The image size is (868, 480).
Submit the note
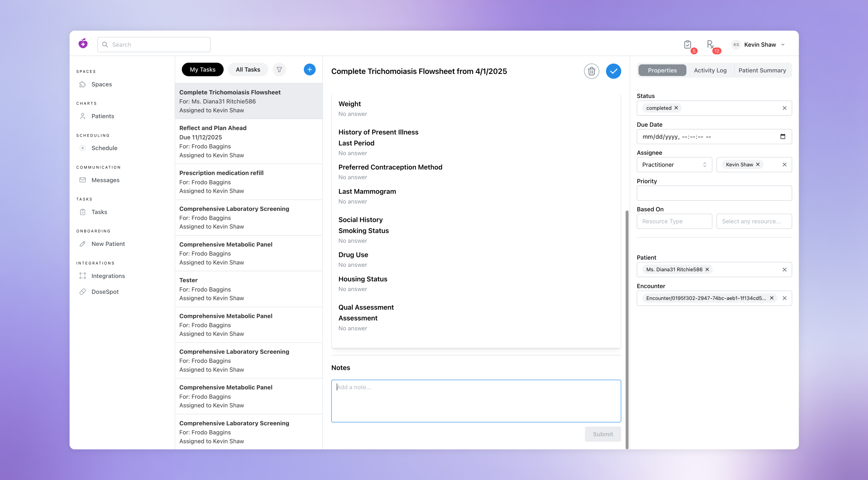pos(603,434)
